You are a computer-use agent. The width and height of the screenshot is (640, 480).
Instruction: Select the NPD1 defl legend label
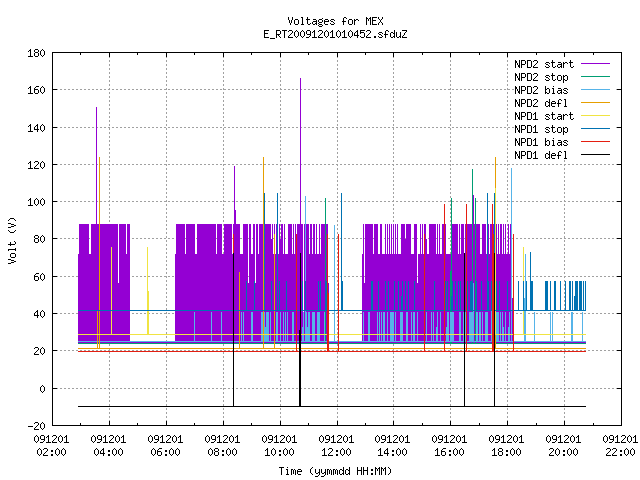click(541, 155)
